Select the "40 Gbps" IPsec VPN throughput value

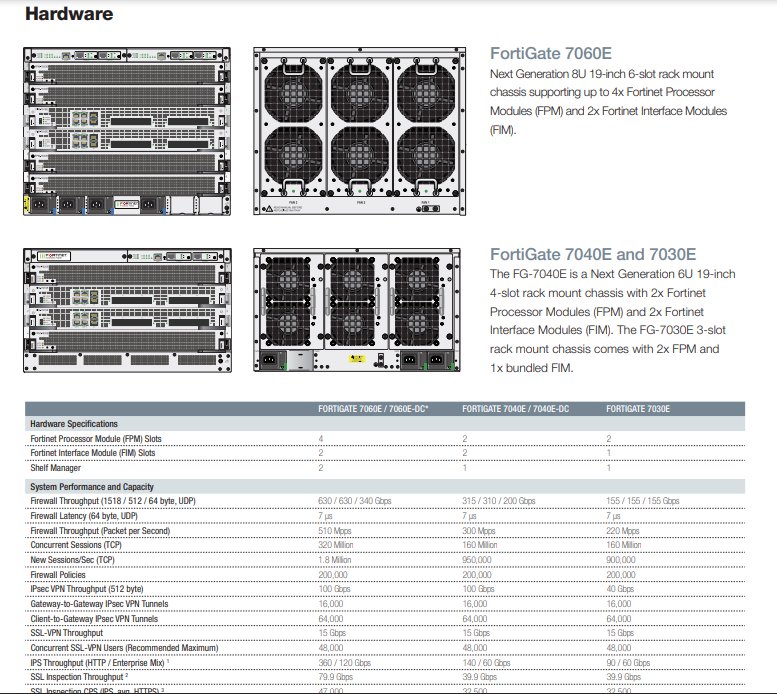(x=620, y=589)
